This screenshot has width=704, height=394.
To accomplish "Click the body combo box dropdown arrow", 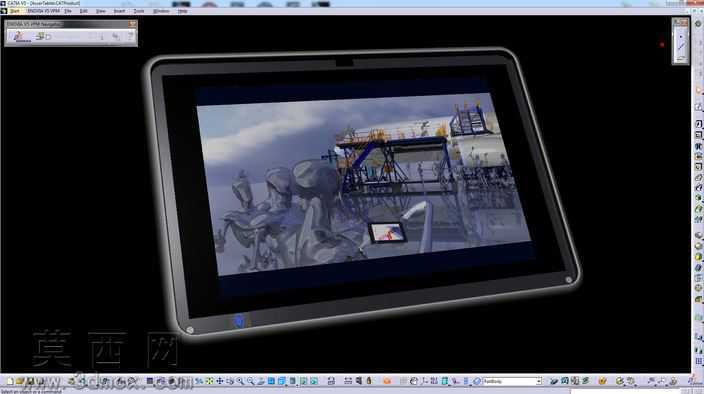I will point(539,381).
